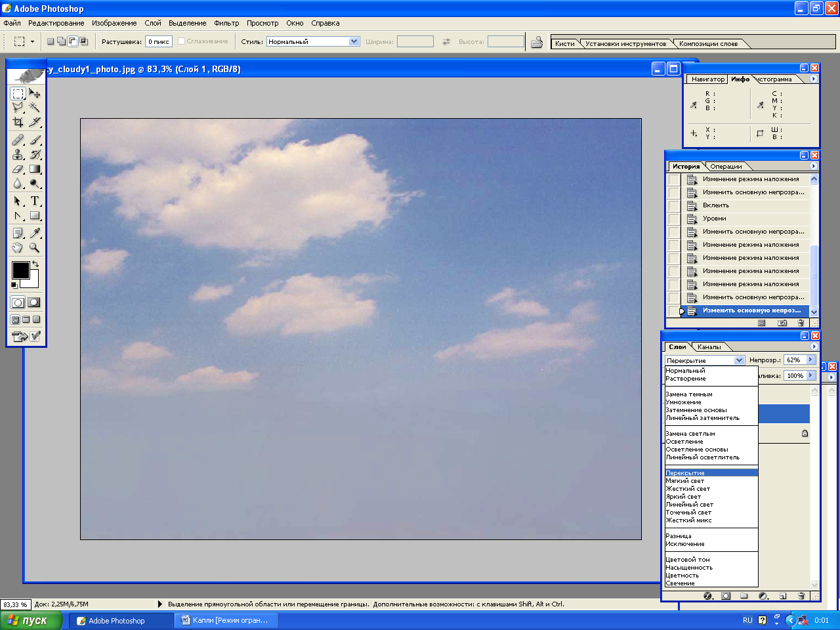Screen dimensions: 840x630
Task: Click the Adobe Photoshop taskbar button
Action: [122, 620]
